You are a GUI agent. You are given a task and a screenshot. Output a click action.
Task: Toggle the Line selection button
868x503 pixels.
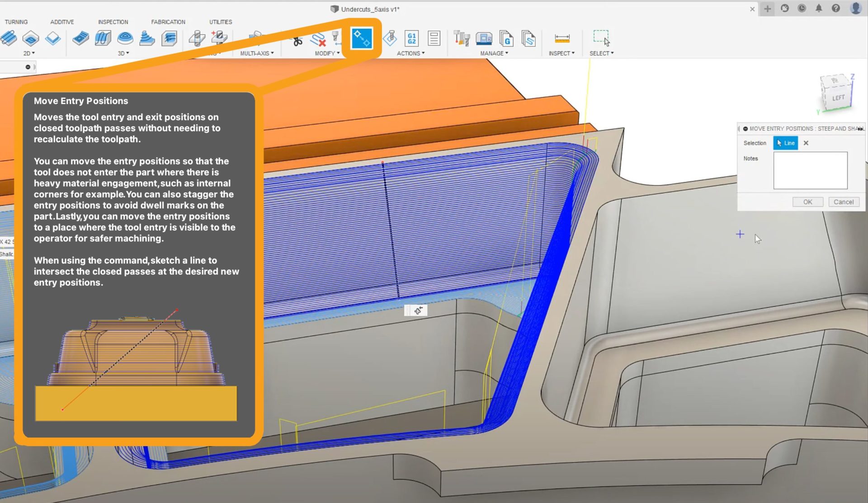click(x=785, y=143)
